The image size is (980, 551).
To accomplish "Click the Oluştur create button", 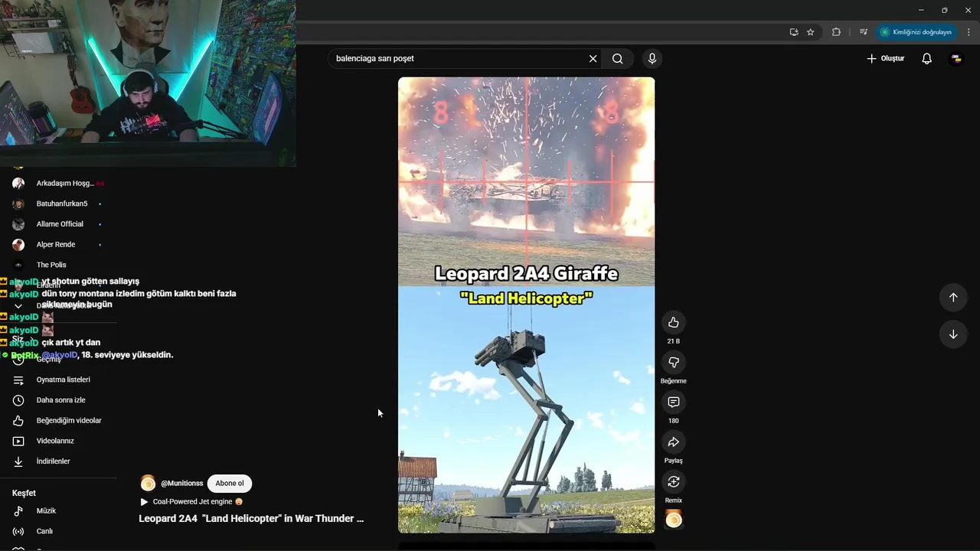I will (886, 58).
